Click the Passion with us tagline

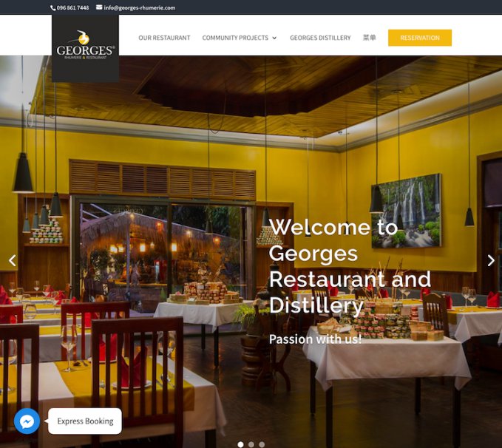click(315, 339)
